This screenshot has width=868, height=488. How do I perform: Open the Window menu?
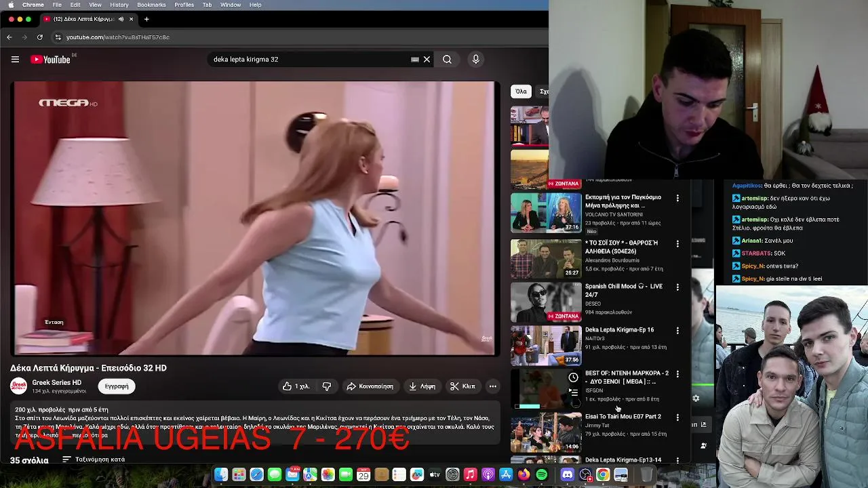point(231,5)
